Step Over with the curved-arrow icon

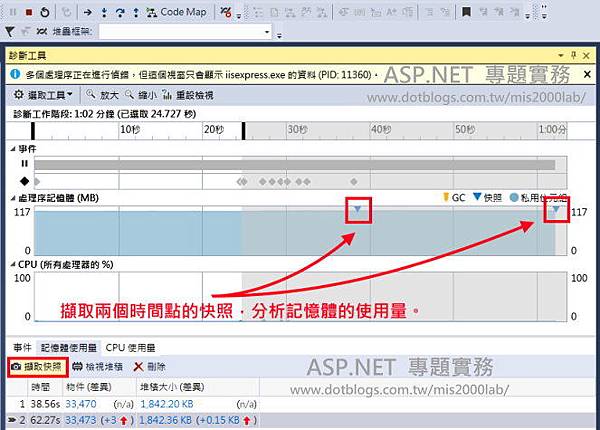120,13
